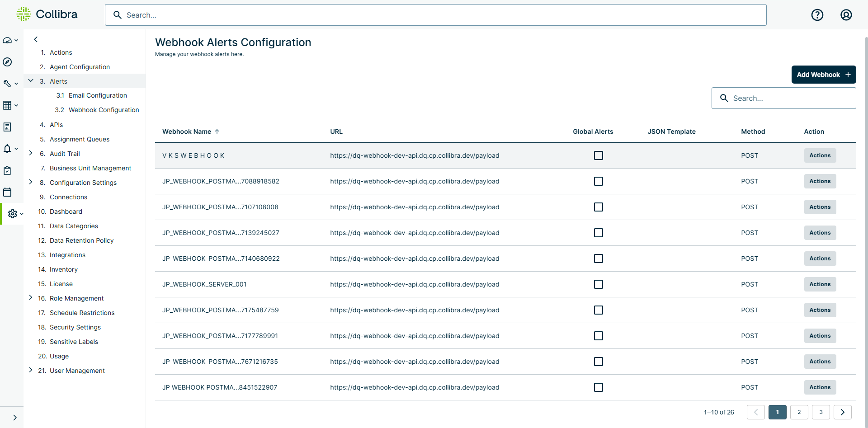Collapse the Alerts section in navigation
The width and height of the screenshot is (868, 428).
point(30,81)
